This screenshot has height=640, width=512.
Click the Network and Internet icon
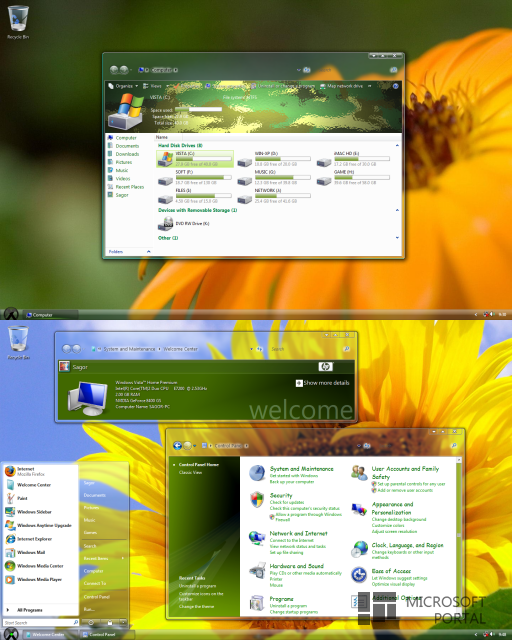257,538
